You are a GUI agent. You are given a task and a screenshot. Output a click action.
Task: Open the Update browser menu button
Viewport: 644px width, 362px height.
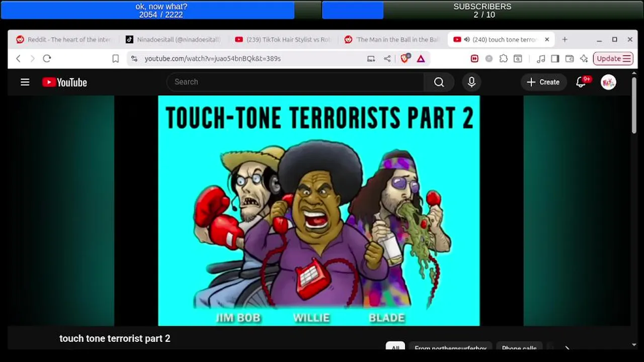[x=613, y=59]
